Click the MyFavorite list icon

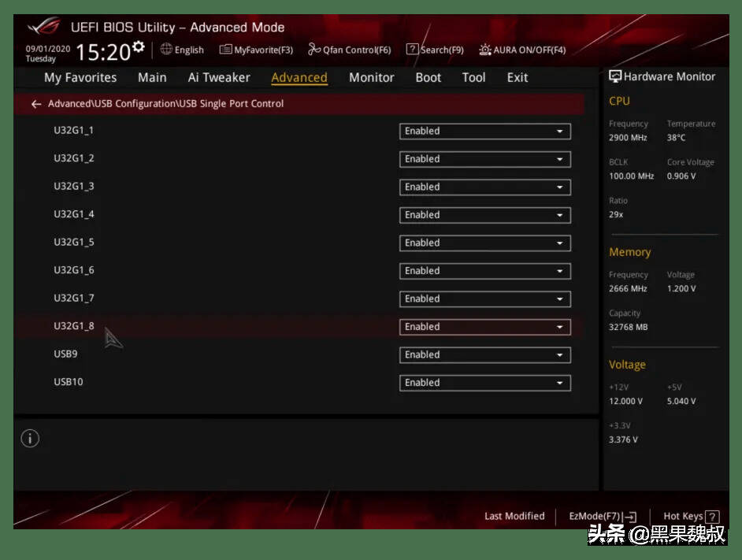pos(226,50)
